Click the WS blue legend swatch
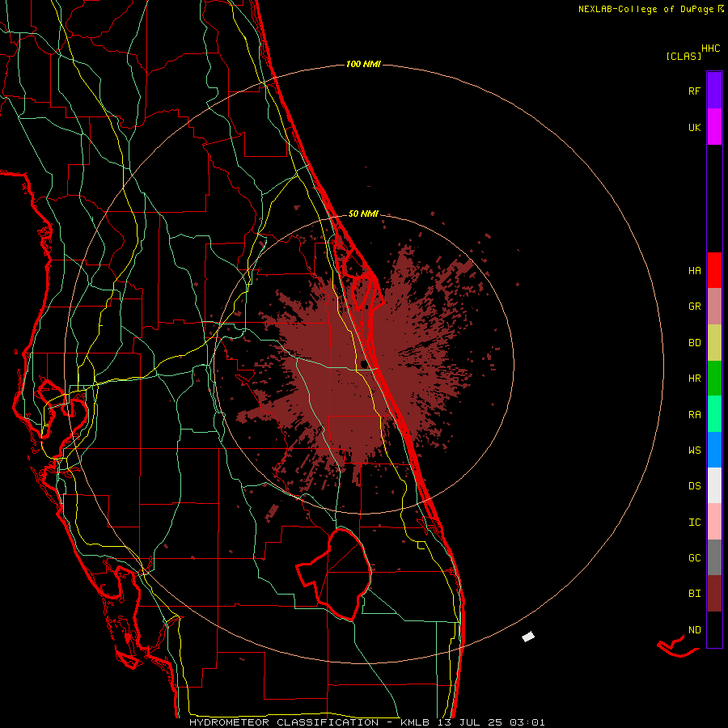The width and height of the screenshot is (728, 728). pyautogui.click(x=714, y=450)
